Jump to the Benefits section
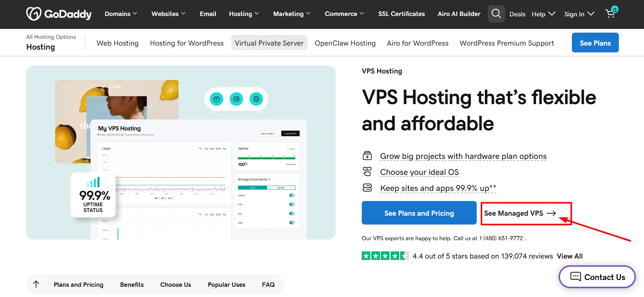Screen dimensions: 644x297 click(x=132, y=285)
